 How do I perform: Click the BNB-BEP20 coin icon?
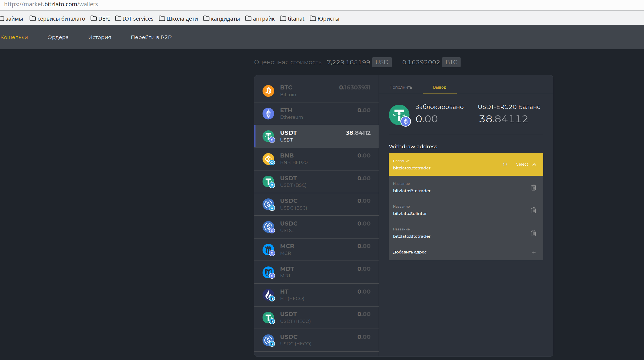268,159
